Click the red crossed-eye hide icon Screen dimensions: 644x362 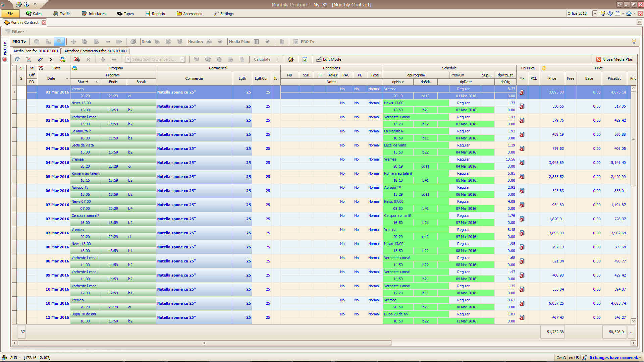click(x=77, y=59)
